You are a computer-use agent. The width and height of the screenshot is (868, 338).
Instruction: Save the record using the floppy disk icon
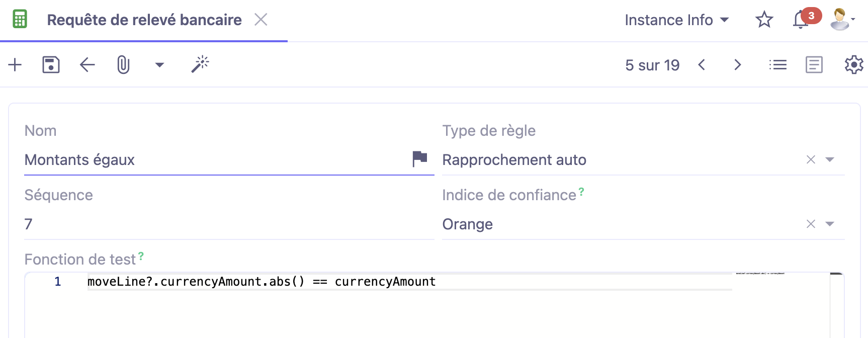(x=50, y=64)
